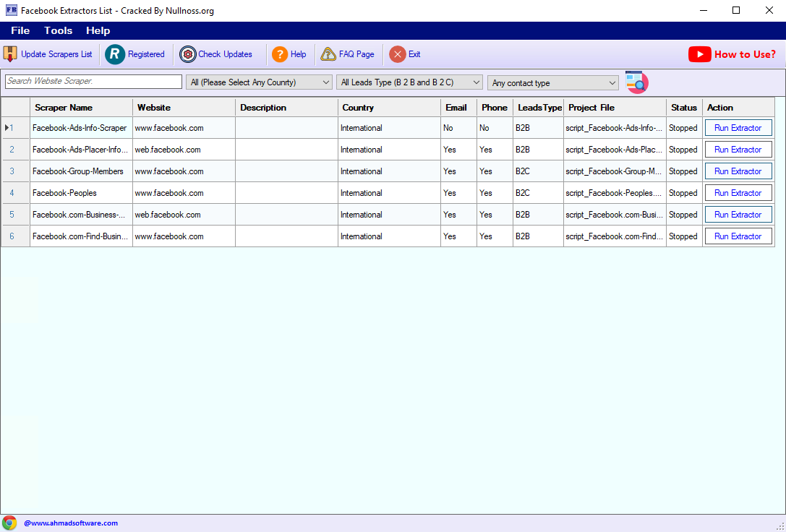This screenshot has height=532, width=786.
Task: Click the red YouTube play icon
Action: (x=700, y=54)
